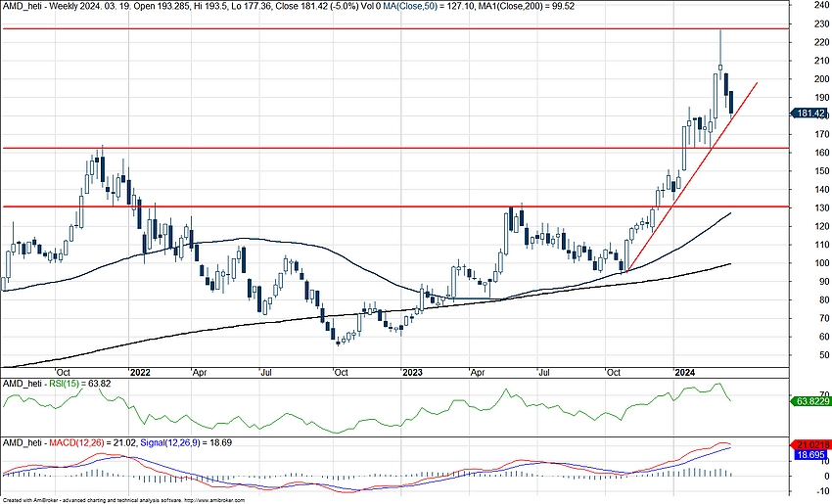Click the 100 label on the price axis

point(823,263)
